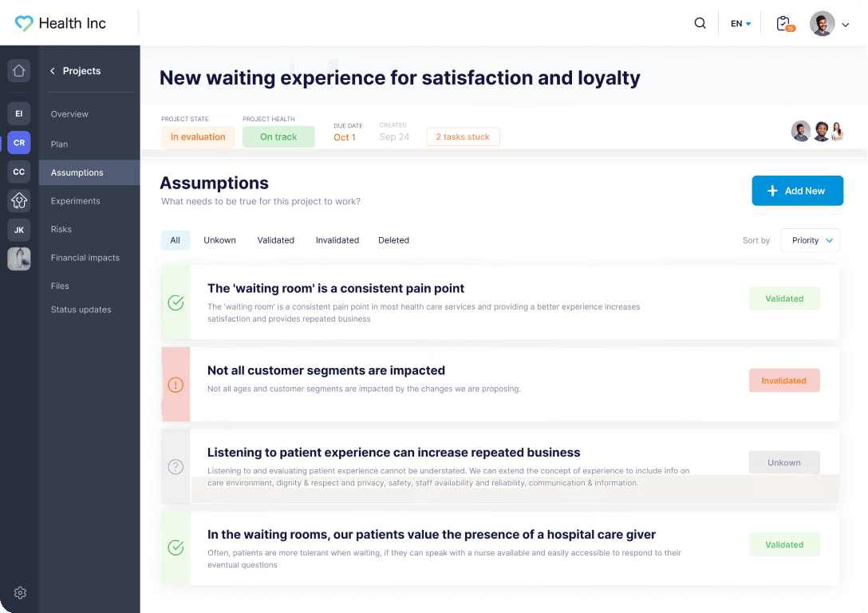Screen dimensions: 868x613
Task: Open the clipboard notifications icon
Action: point(783,23)
